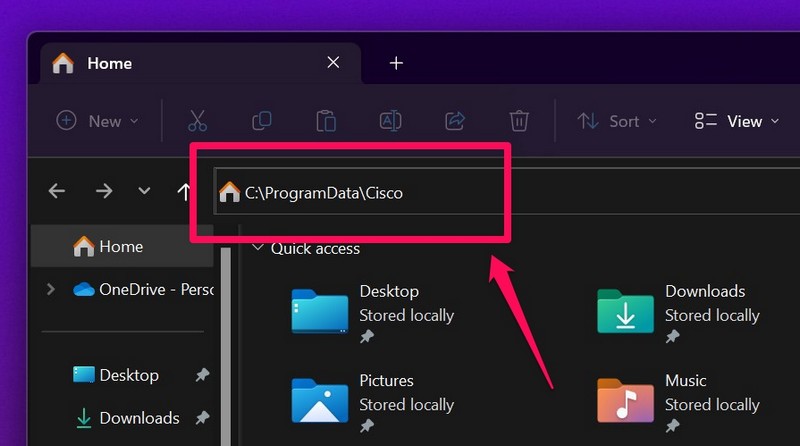The image size is (800, 446).
Task: Open the Music folder in Quick access
Action: [x=679, y=402]
